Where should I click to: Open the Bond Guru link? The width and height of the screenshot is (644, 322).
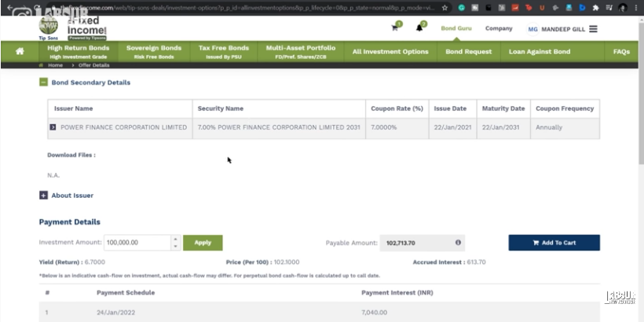click(x=456, y=28)
